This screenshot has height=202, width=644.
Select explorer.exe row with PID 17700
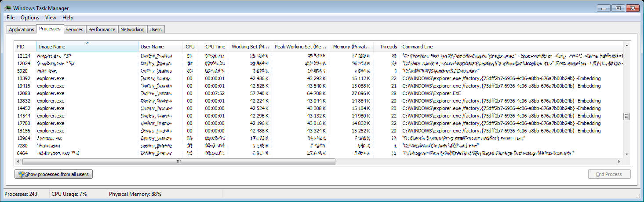(x=51, y=123)
